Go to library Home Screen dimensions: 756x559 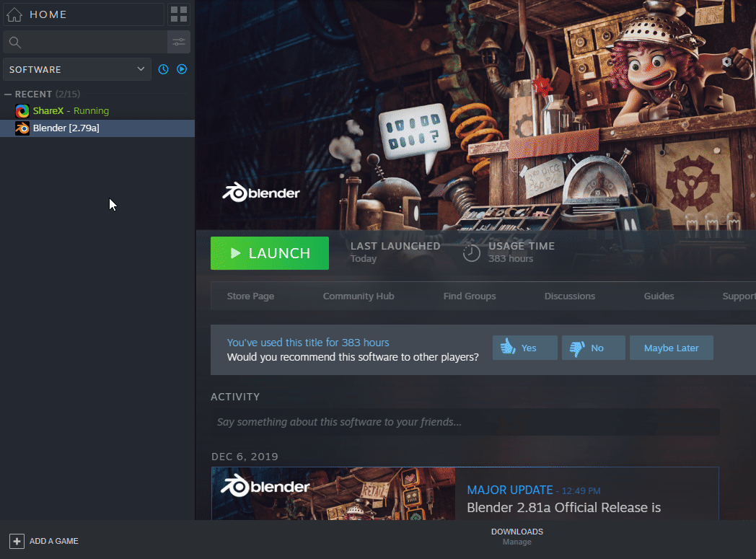coord(84,14)
